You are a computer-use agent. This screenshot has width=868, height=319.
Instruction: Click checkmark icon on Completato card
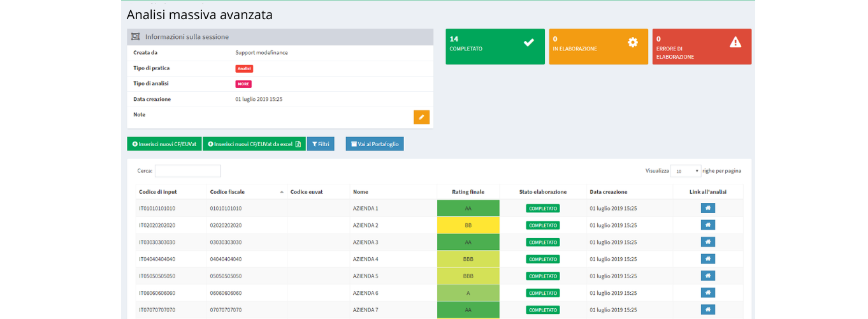[528, 42]
